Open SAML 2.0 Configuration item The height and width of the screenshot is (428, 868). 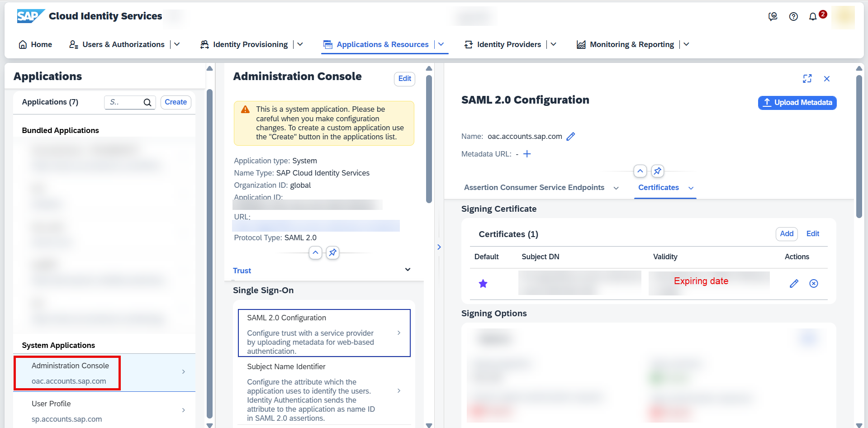pyautogui.click(x=324, y=333)
